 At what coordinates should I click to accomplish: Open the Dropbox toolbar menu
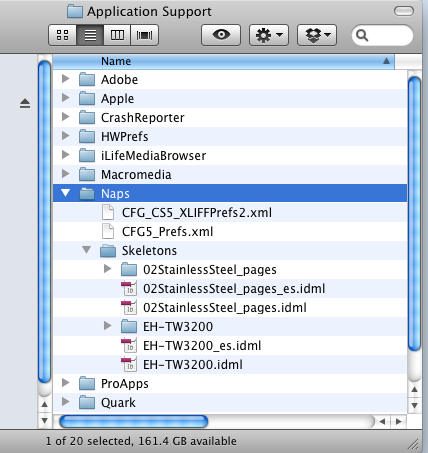coord(317,35)
